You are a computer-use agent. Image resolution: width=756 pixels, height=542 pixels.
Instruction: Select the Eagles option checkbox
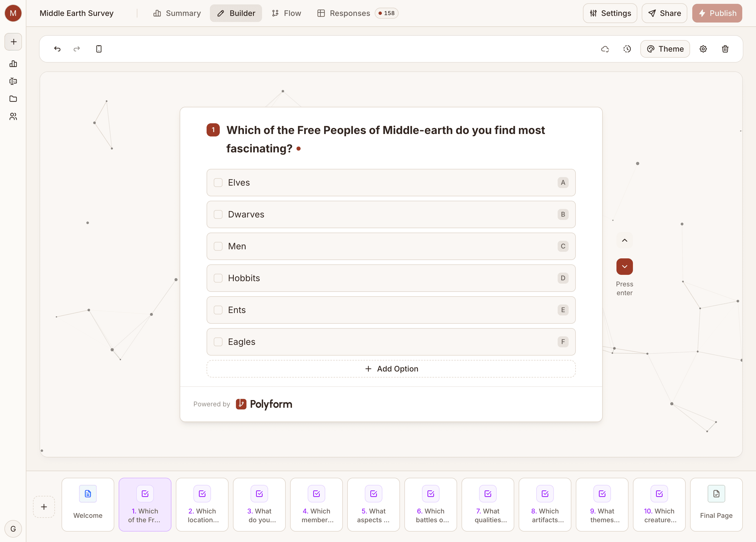[x=218, y=342]
